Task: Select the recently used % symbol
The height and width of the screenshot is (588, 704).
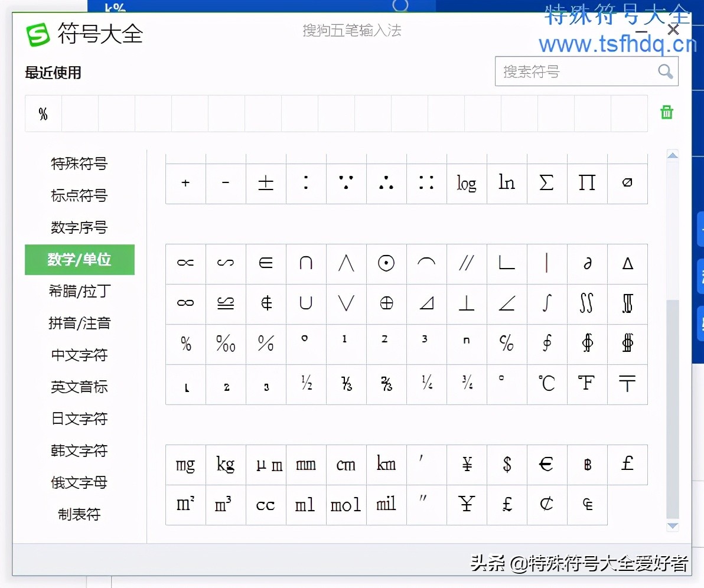Action: [x=43, y=113]
